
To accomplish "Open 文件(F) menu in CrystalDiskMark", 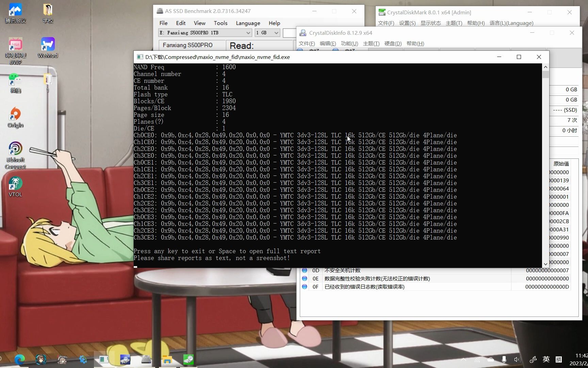I will click(386, 23).
